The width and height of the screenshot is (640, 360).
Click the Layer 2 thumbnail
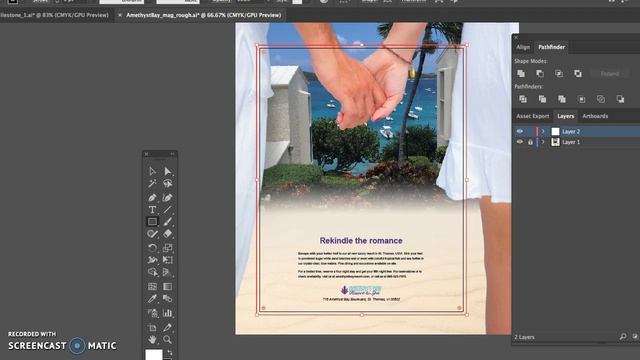tap(555, 131)
